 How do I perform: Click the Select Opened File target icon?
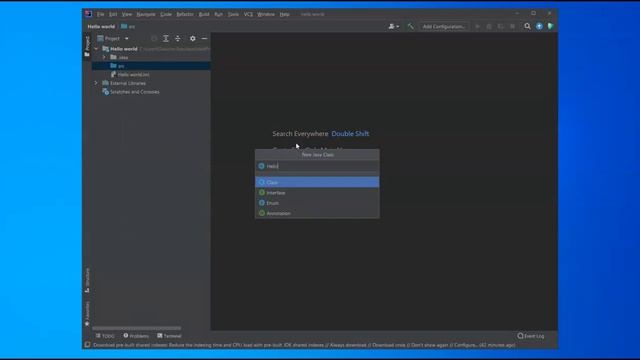click(154, 38)
